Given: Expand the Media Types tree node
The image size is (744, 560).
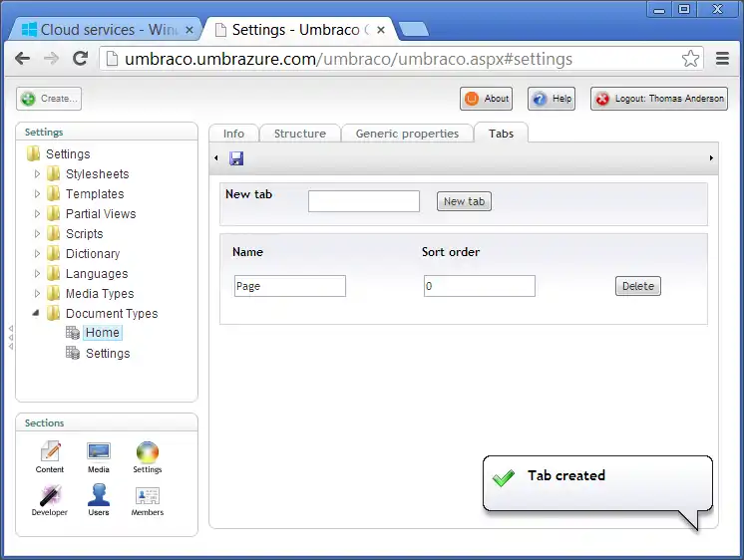Looking at the screenshot, I should pyautogui.click(x=37, y=294).
